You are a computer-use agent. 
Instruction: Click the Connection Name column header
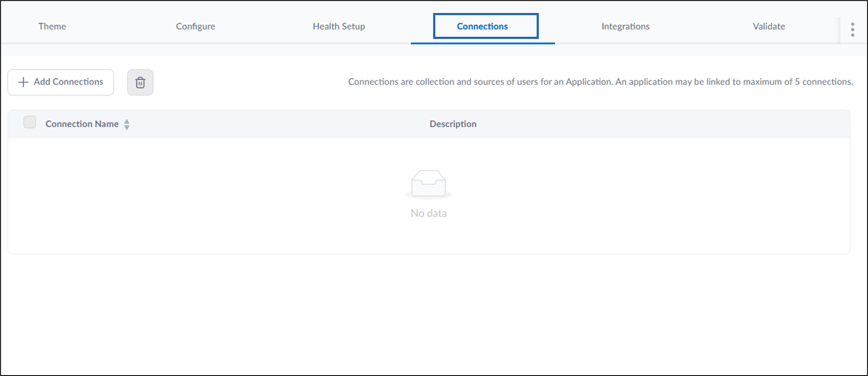[x=82, y=124]
